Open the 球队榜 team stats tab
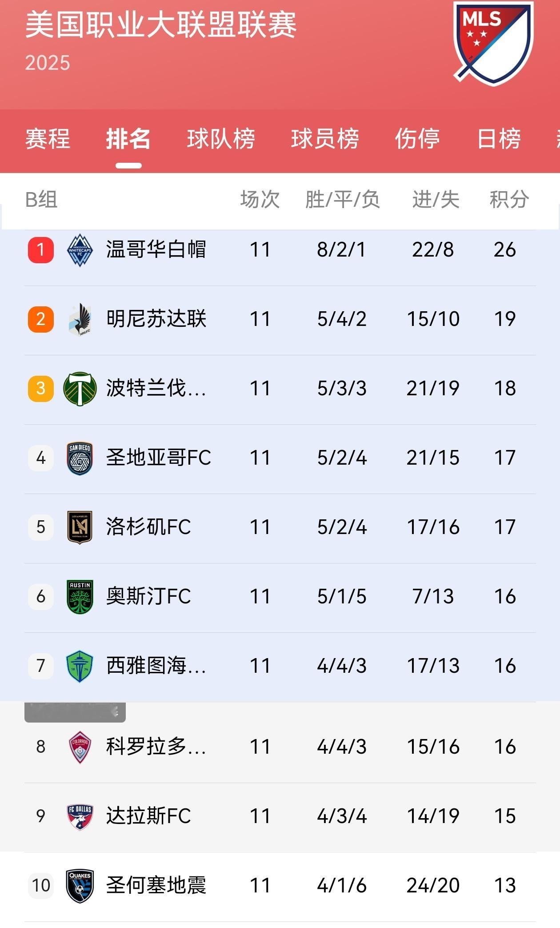560x928 pixels. (x=221, y=139)
